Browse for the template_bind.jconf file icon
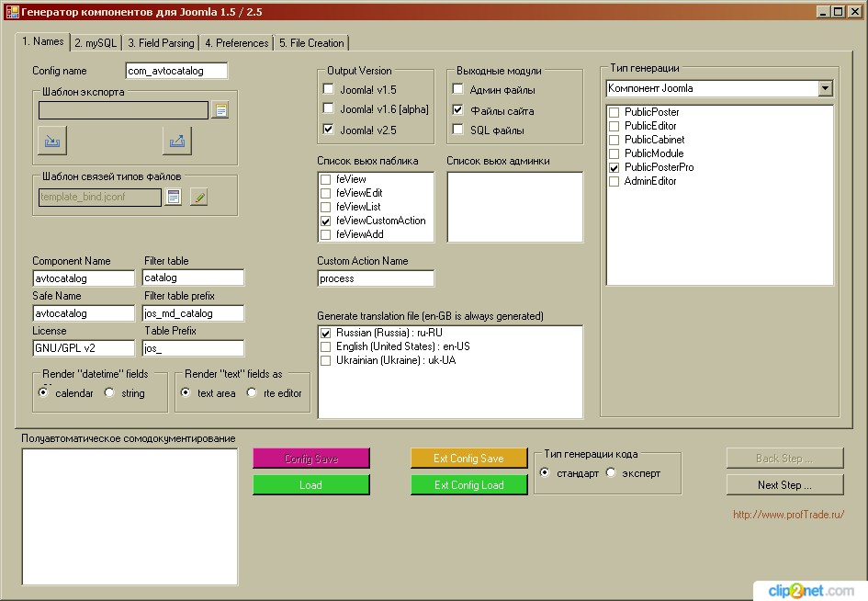Screen dimensions: 868x601 [x=174, y=197]
